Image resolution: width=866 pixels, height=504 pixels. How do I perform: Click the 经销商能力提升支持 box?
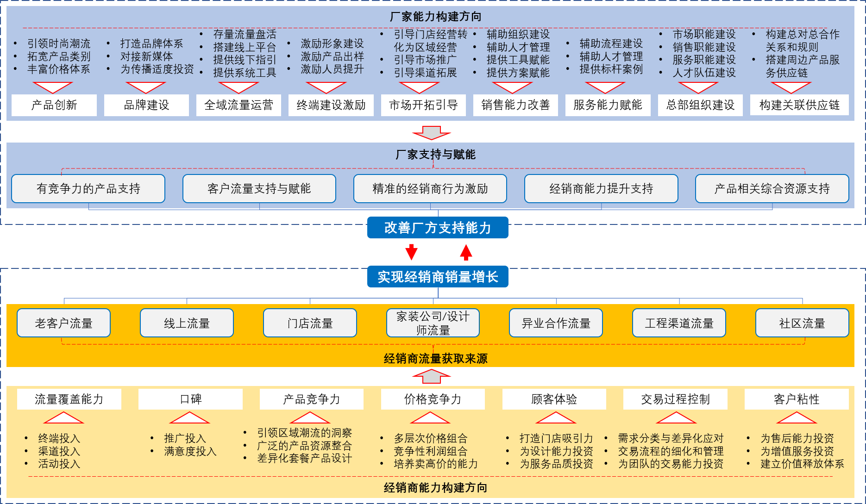[x=601, y=188]
